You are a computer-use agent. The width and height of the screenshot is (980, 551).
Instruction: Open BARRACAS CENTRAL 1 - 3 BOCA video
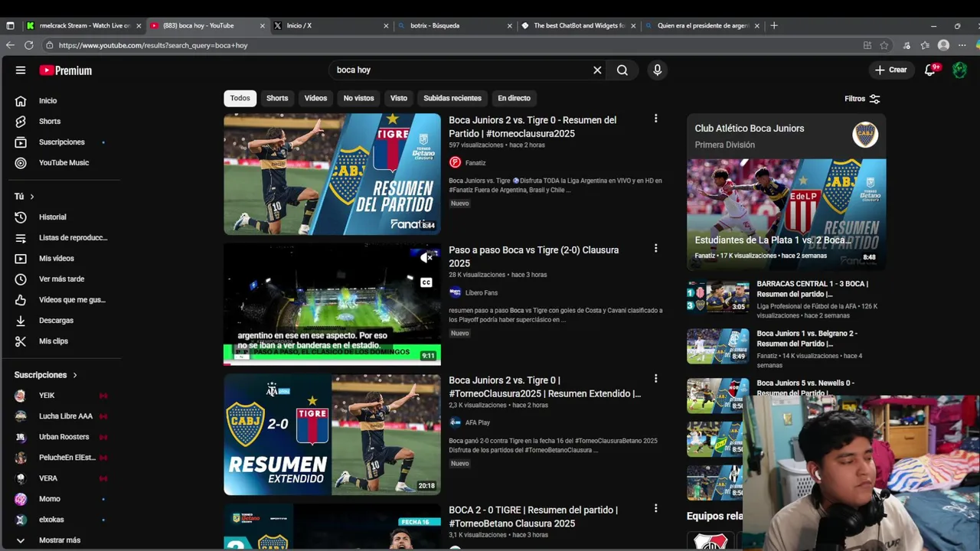786,298
